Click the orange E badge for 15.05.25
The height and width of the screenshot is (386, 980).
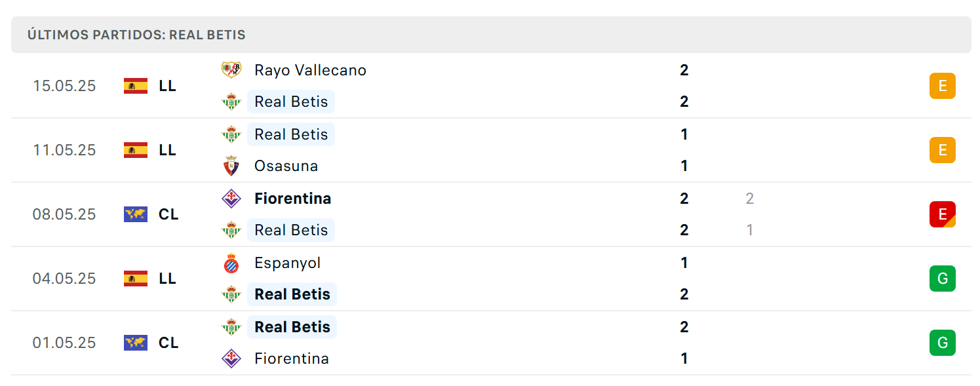click(943, 86)
